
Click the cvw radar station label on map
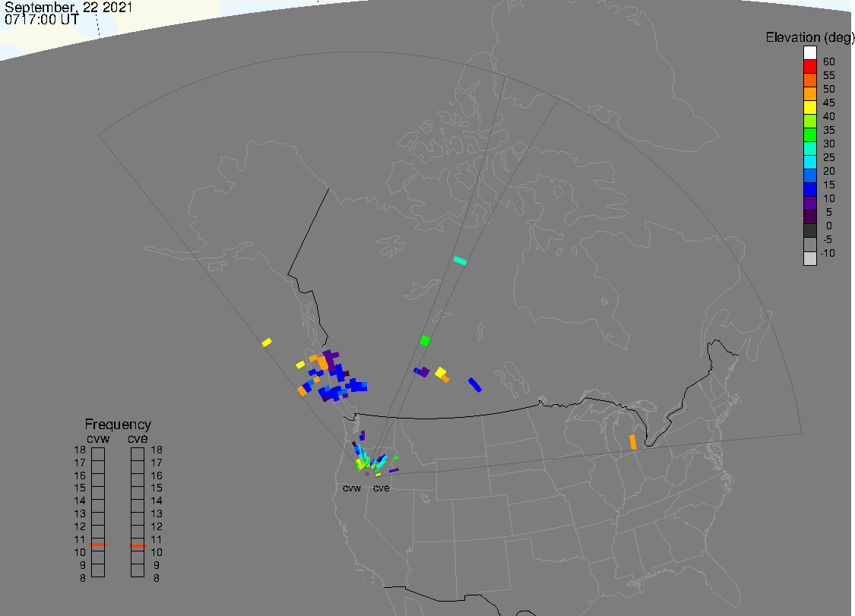[352, 488]
